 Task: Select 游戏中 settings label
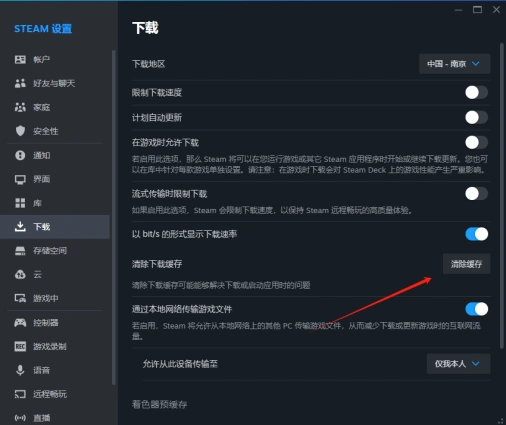point(46,298)
